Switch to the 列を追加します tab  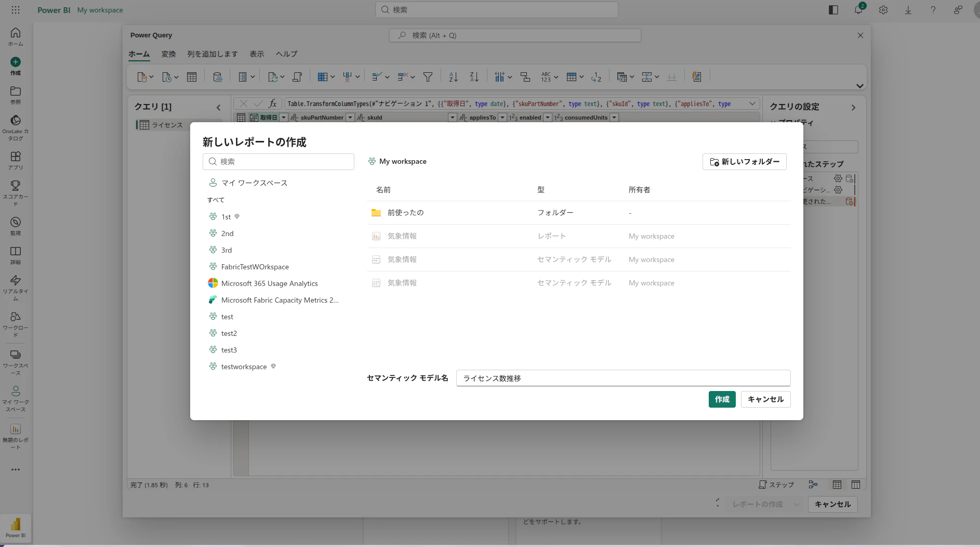(x=213, y=54)
